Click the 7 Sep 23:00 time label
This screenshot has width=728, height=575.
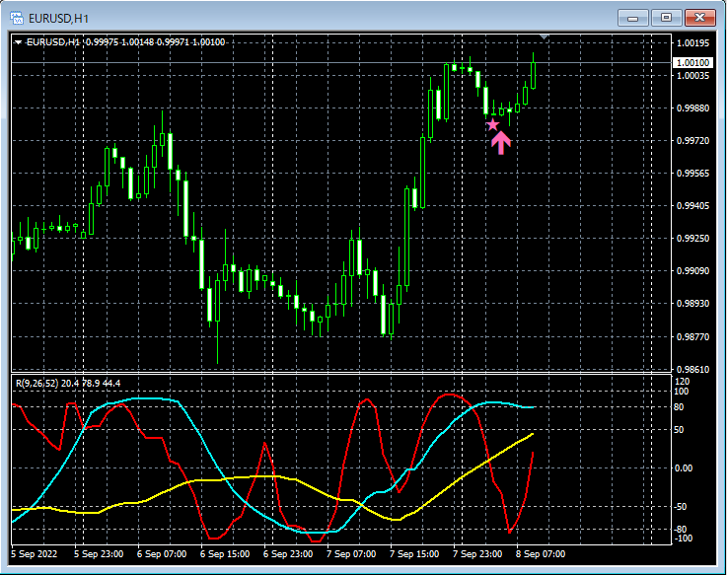click(477, 554)
